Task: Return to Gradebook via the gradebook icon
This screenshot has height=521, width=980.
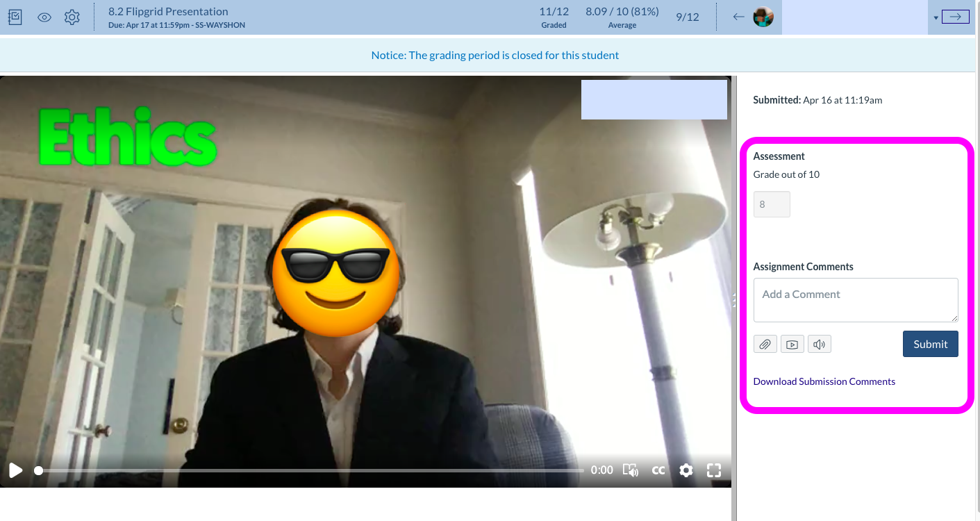Action: pyautogui.click(x=15, y=16)
